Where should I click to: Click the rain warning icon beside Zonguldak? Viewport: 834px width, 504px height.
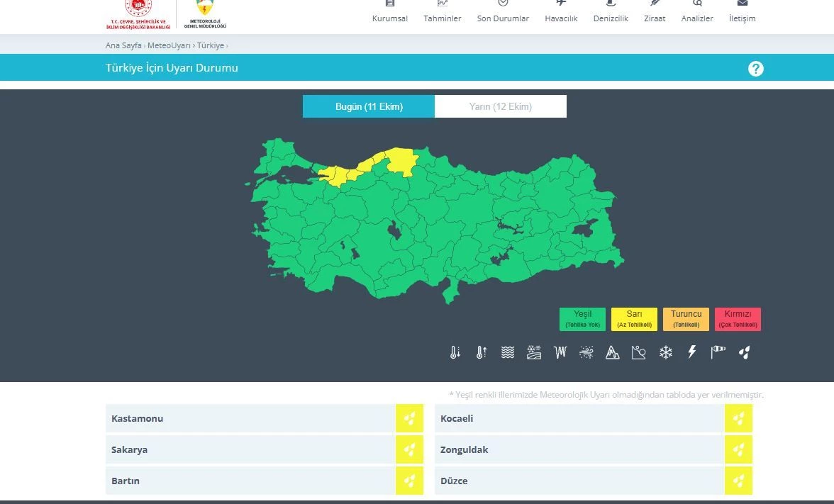coord(738,449)
